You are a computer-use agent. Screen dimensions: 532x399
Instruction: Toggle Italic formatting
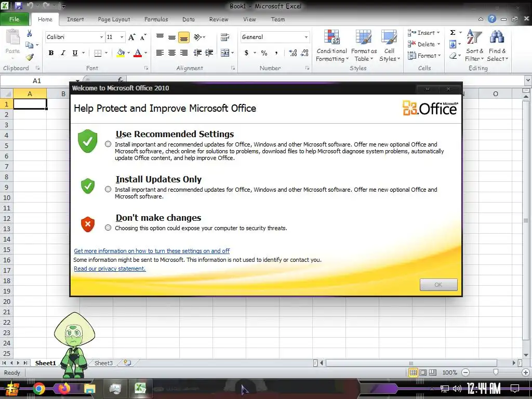[x=63, y=53]
